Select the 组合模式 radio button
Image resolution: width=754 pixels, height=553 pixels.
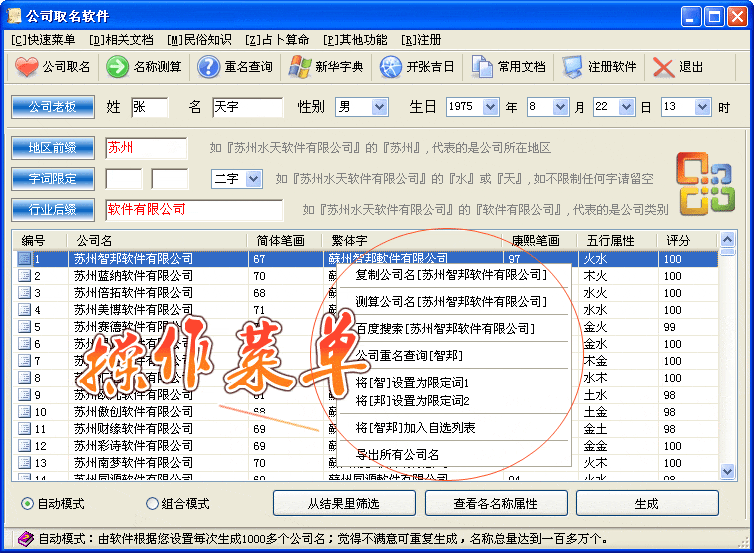(x=152, y=504)
